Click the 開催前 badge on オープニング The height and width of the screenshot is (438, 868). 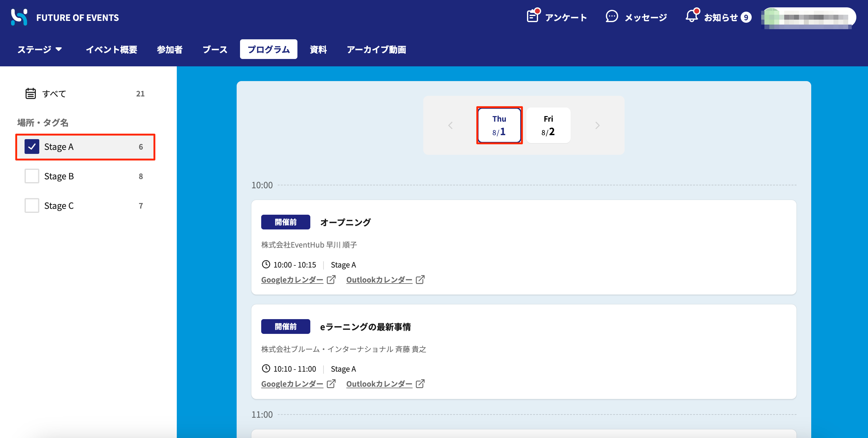[285, 222]
